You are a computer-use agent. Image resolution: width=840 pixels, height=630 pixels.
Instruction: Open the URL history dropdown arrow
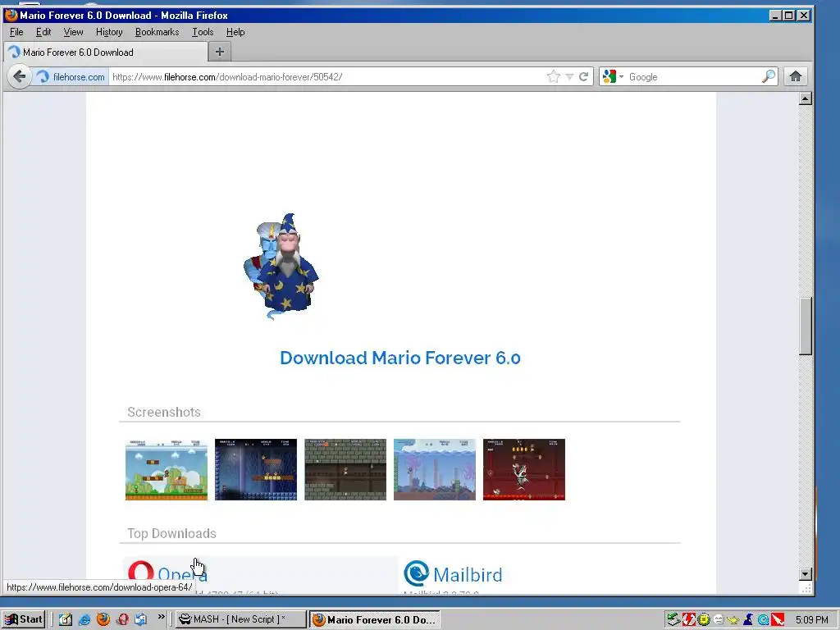pos(569,77)
